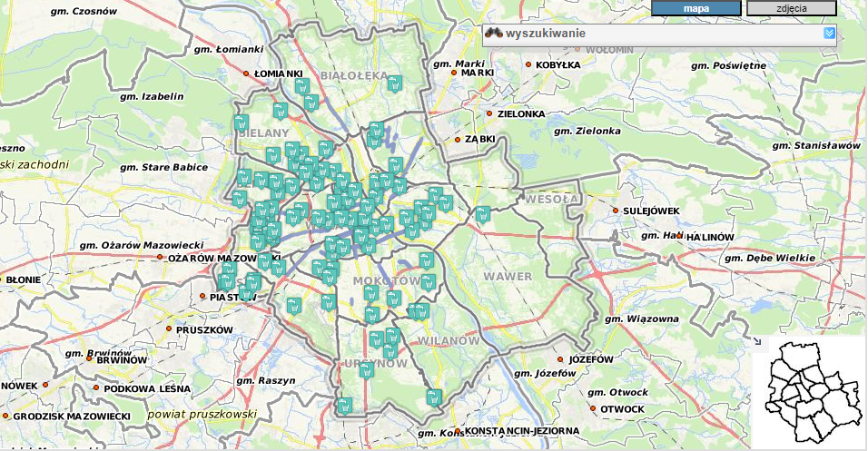The image size is (868, 451).
Task: Collapse the overview minimap arrow icon
Action: [757, 341]
